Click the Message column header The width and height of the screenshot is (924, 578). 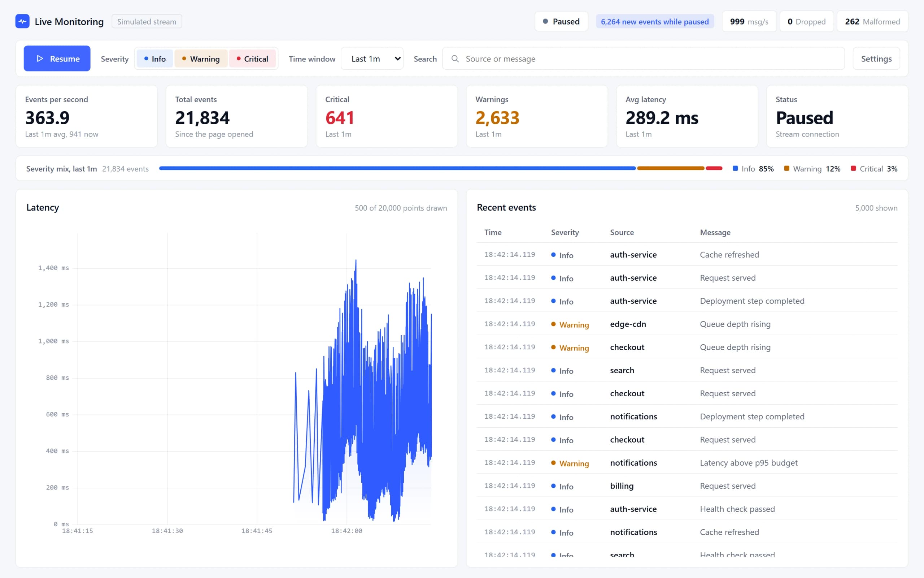point(715,232)
